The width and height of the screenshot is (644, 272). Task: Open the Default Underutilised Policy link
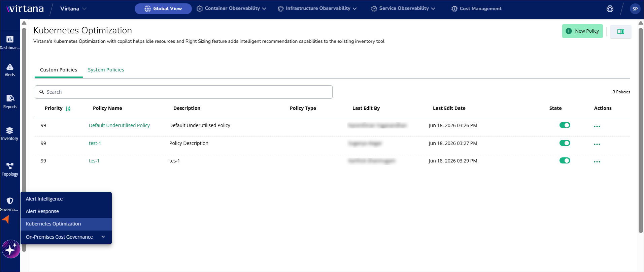pos(119,125)
